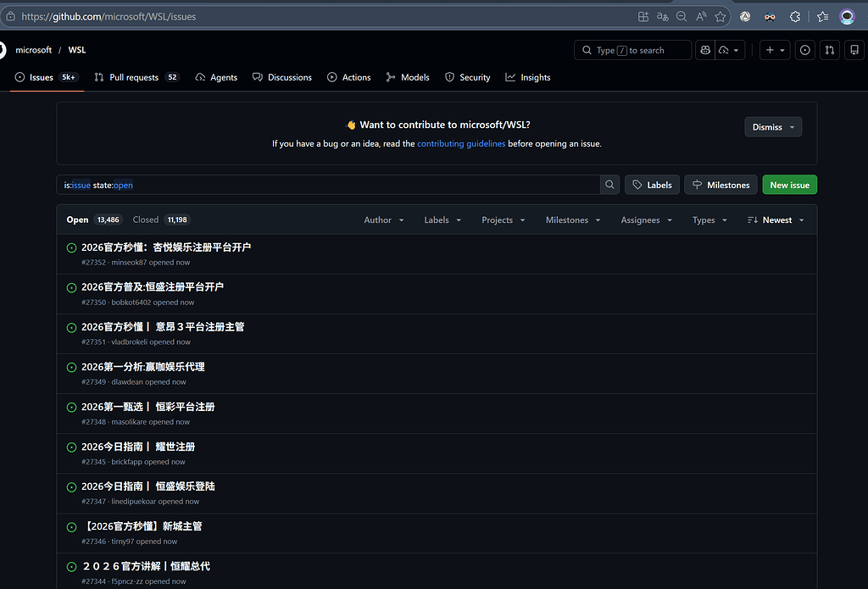Open the contributing guidelines link
The height and width of the screenshot is (589, 868).
click(x=461, y=143)
